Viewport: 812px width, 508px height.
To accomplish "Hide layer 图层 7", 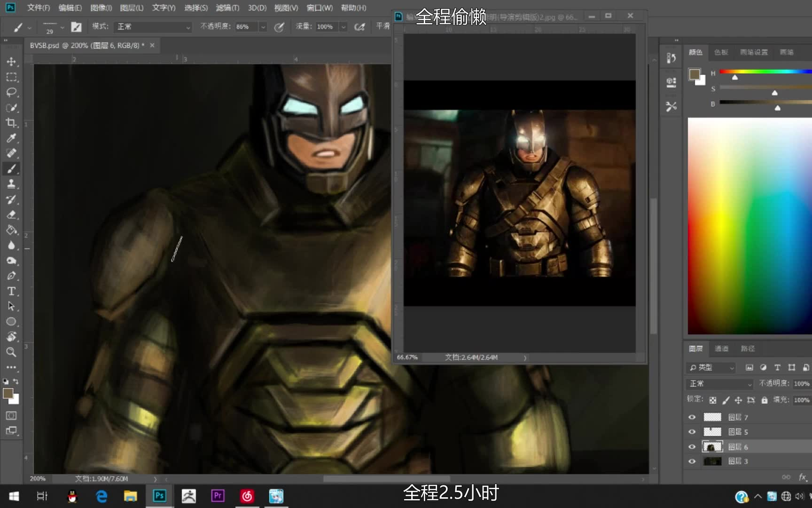I will [692, 417].
